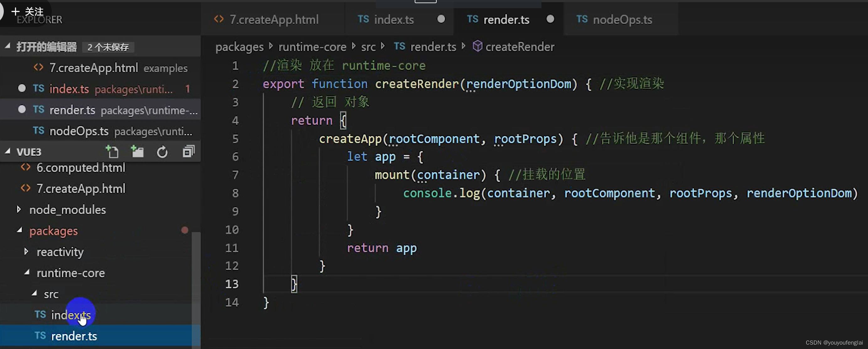Screen dimensions: 868x349
Task: Click the New File icon in VUE3 header
Action: coord(112,152)
